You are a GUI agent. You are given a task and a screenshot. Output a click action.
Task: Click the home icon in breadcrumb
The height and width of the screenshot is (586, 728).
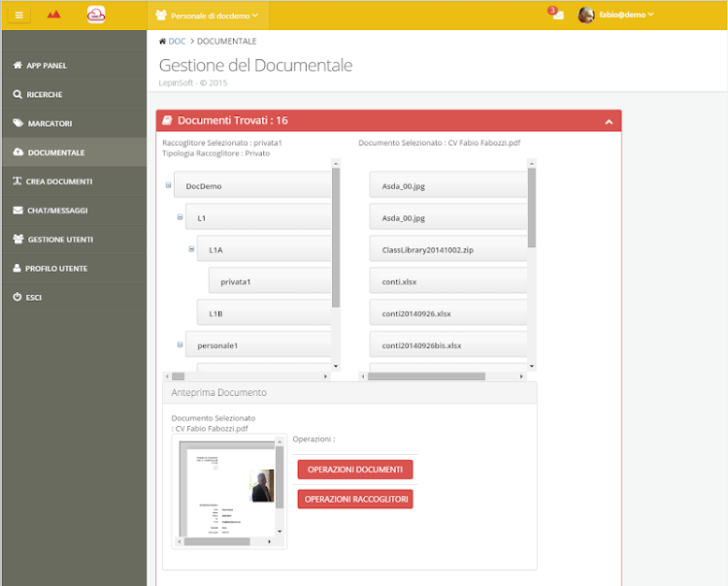161,42
